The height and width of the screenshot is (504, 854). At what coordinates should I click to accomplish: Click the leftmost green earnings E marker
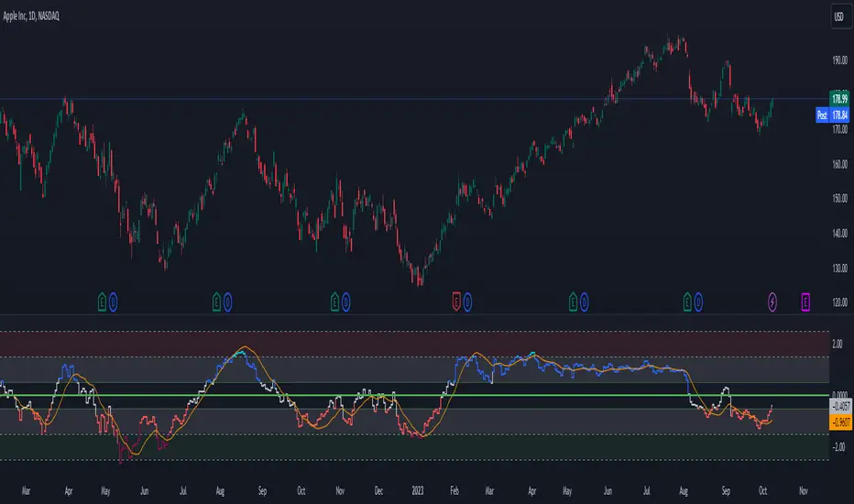click(x=102, y=300)
